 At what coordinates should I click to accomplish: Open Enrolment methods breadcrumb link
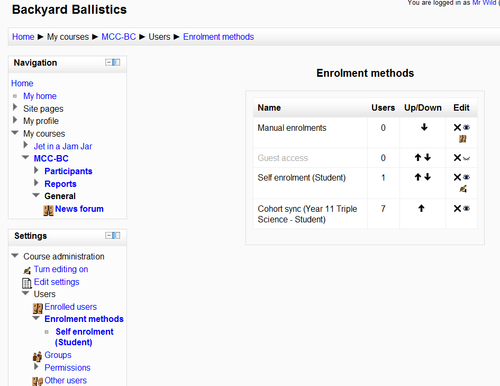218,37
